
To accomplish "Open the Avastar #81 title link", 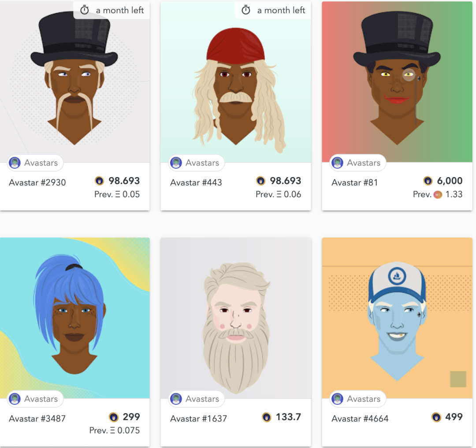I will tap(354, 183).
